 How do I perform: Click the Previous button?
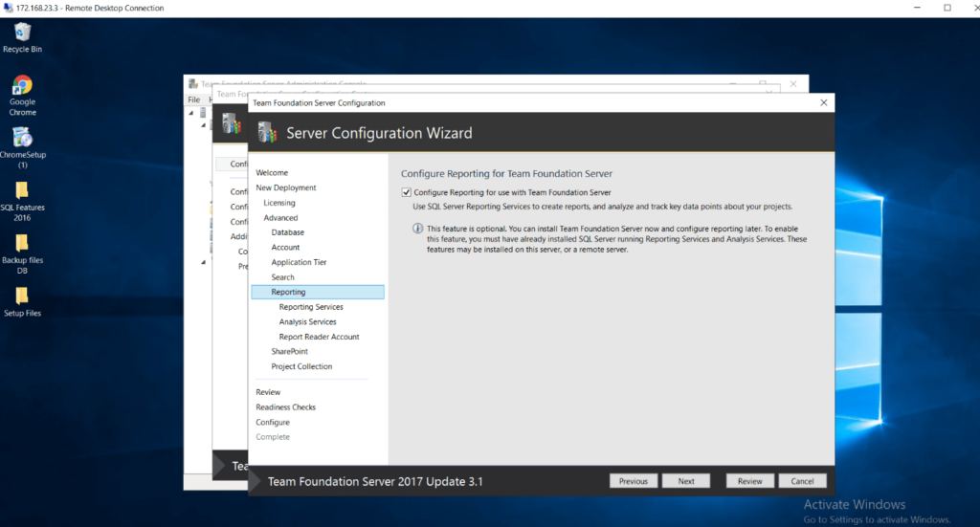point(634,481)
